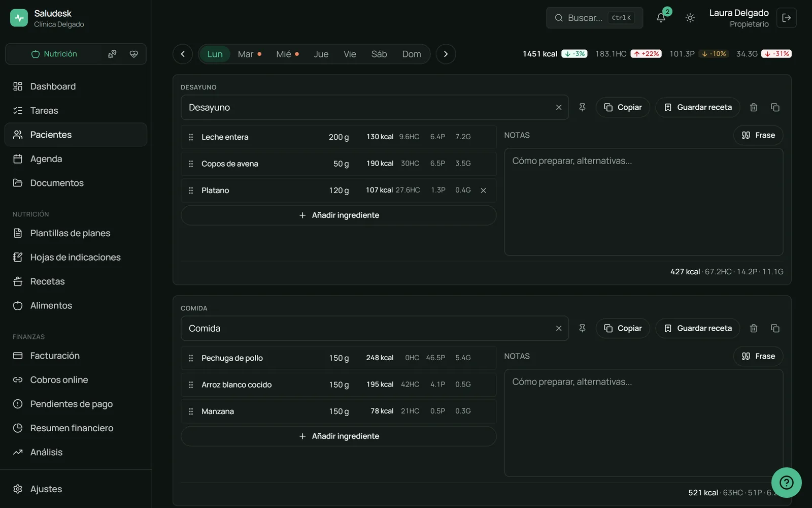
Task: Open the help button
Action: pos(786,482)
